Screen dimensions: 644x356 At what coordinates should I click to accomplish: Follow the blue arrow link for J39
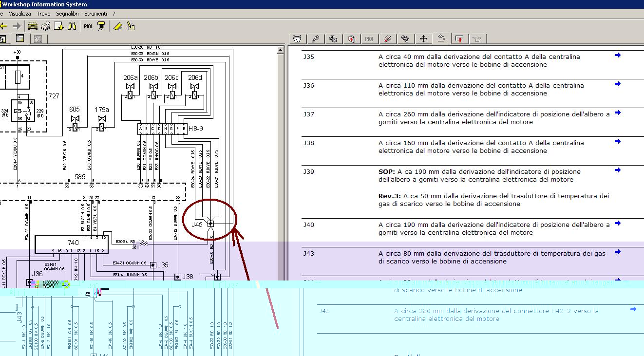[x=618, y=170]
